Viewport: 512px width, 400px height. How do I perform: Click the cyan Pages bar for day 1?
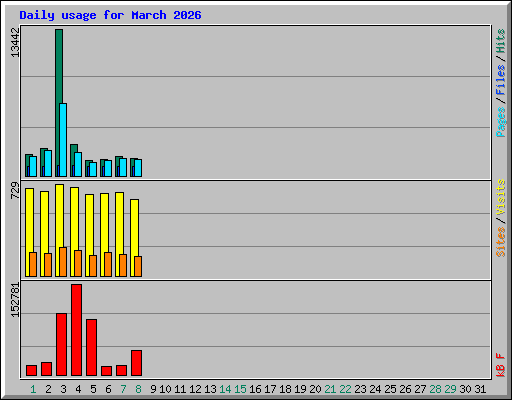[33, 167]
